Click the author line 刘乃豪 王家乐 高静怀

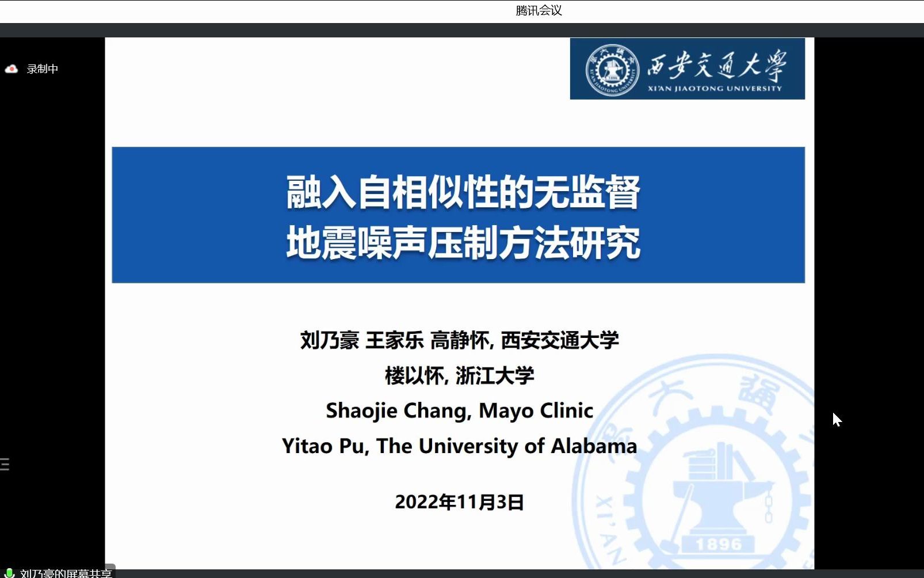(x=459, y=340)
